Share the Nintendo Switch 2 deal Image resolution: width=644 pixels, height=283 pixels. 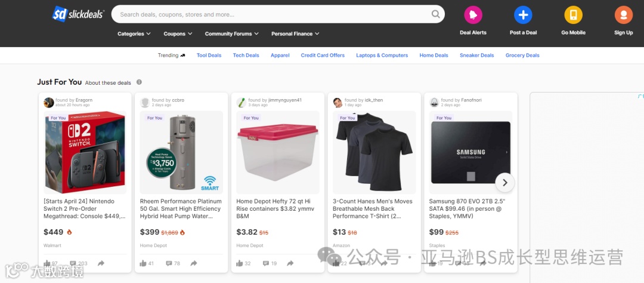(101, 263)
